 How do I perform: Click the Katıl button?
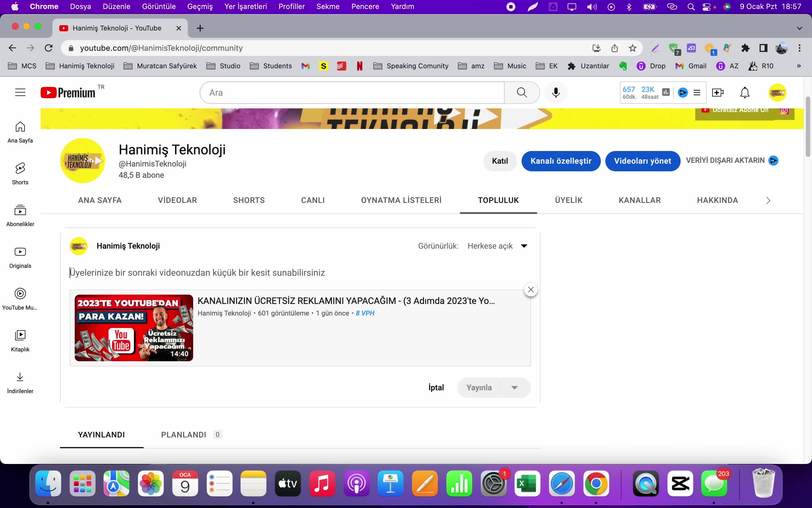click(500, 161)
